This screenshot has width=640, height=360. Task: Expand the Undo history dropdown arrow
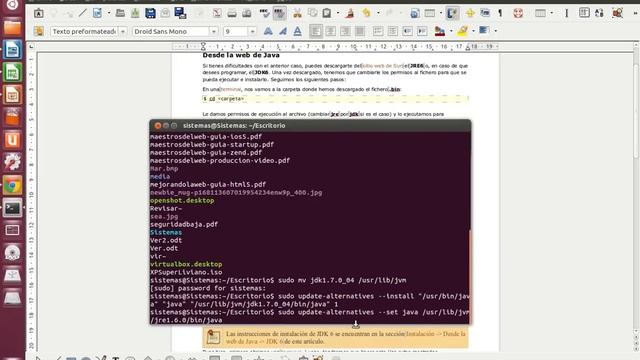(378, 13)
